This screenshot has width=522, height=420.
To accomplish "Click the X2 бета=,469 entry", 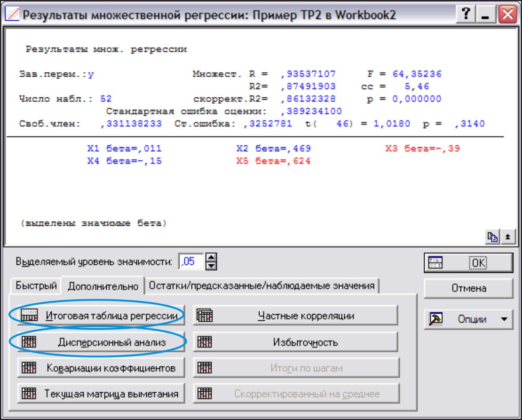I will click(x=273, y=149).
